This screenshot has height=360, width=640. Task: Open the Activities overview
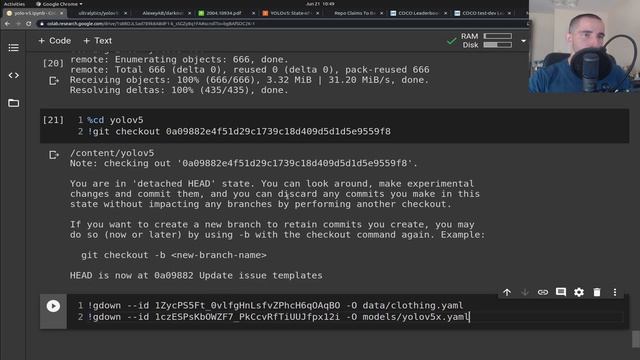pos(14,4)
